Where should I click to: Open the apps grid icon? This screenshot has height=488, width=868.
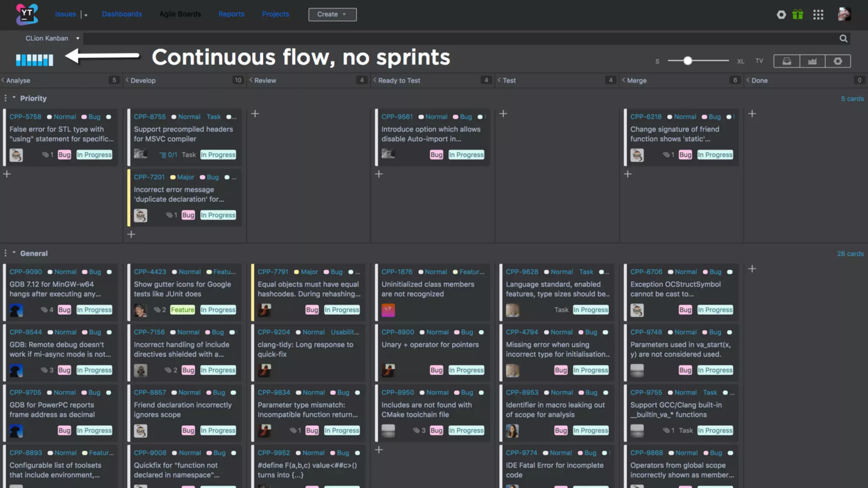tap(818, 14)
